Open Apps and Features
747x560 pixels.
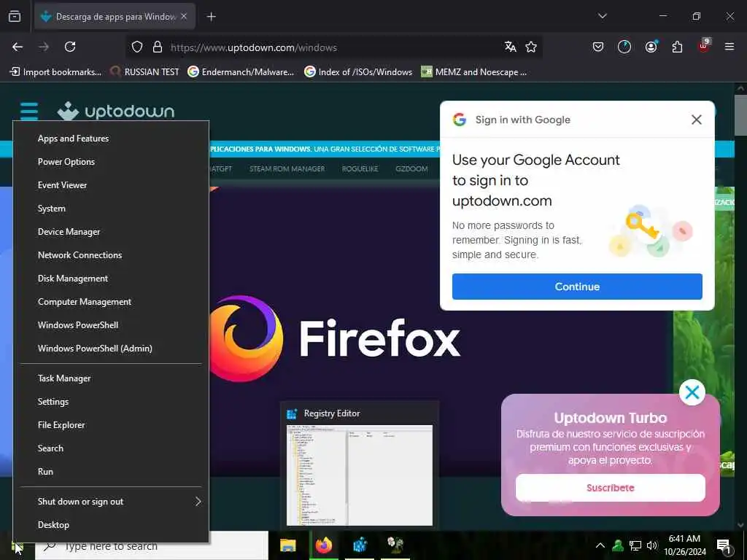[x=111, y=139]
